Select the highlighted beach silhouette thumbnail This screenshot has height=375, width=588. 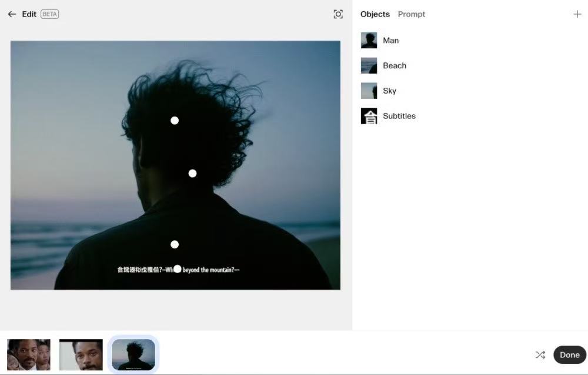[133, 354]
